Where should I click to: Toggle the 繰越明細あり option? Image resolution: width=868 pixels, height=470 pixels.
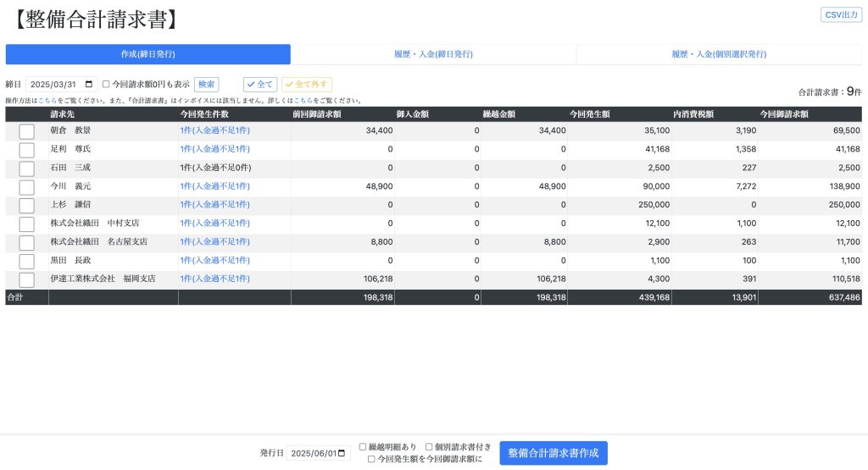[x=363, y=447]
